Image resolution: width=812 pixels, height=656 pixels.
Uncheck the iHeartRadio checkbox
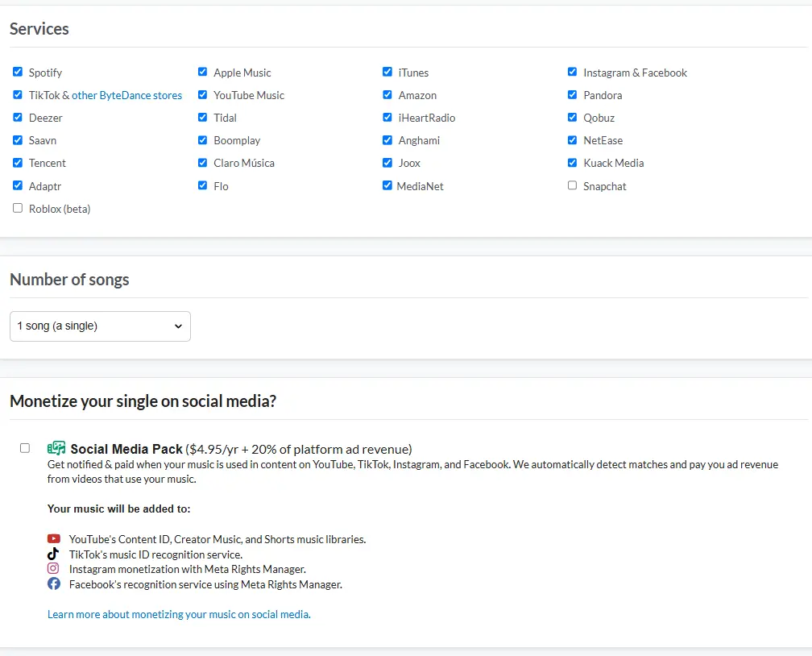(387, 117)
